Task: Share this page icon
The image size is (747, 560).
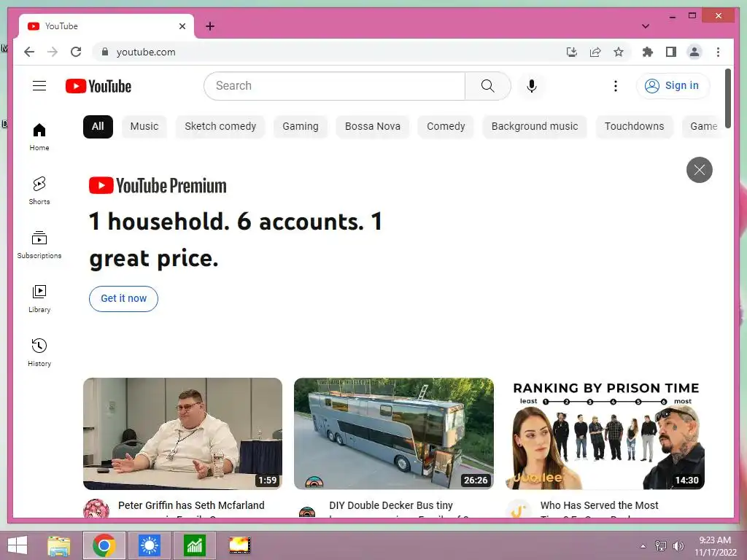Action: (595, 52)
